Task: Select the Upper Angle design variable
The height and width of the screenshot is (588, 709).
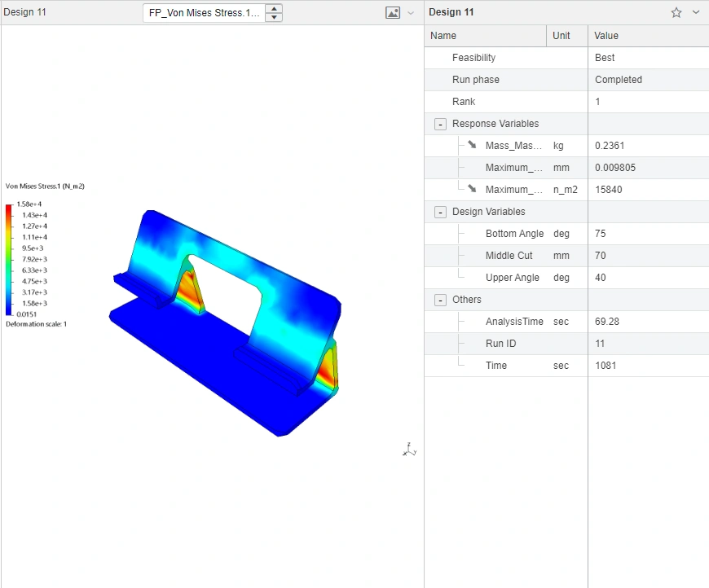Action: (567, 278)
